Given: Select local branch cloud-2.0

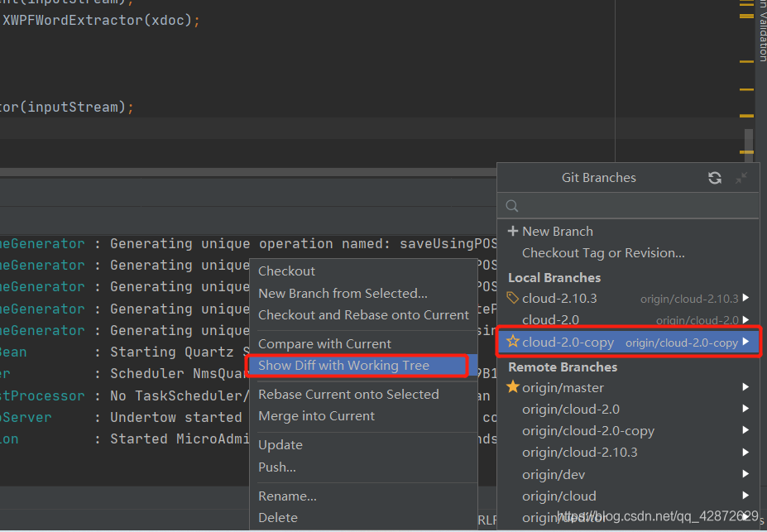Looking at the screenshot, I should 628,320.
